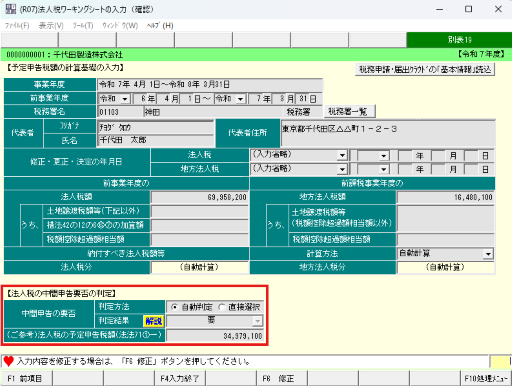512x386 pixels.
Task: Open the 判定結果 要 dropdown
Action: 258,321
